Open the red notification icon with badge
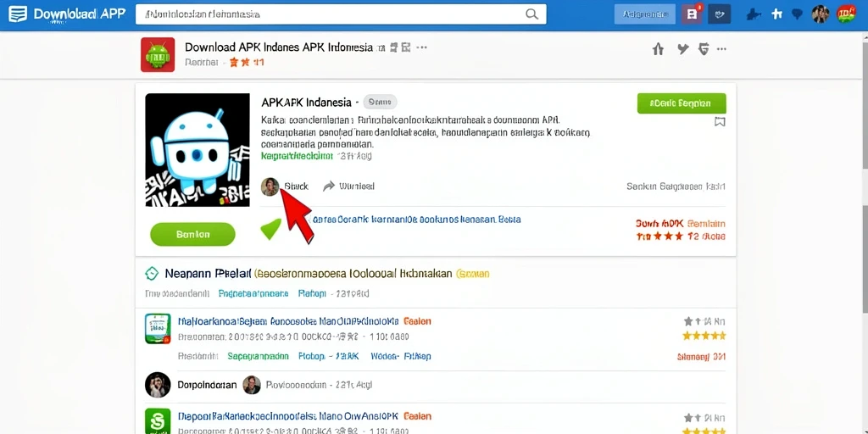The height and width of the screenshot is (434, 868). tap(692, 14)
